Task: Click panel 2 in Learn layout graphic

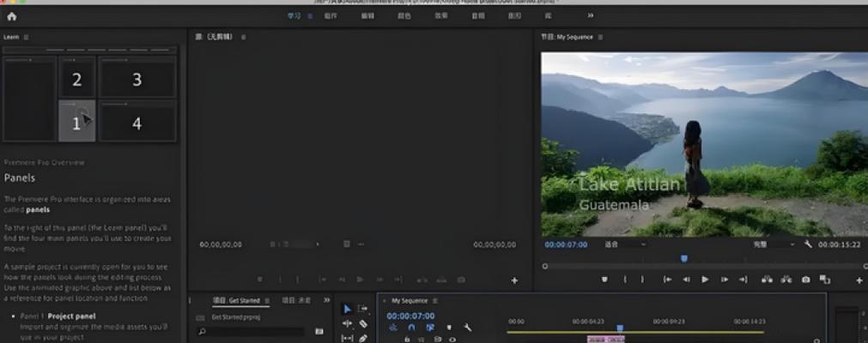Action: [x=77, y=77]
